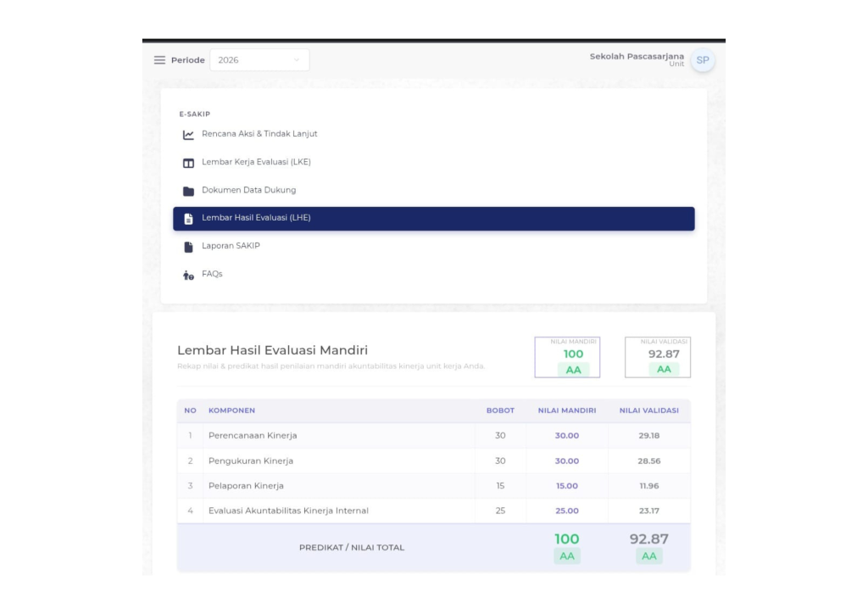Click the 15.00 Nilai Mandiri value
The height and width of the screenshot is (614, 868).
(x=567, y=486)
